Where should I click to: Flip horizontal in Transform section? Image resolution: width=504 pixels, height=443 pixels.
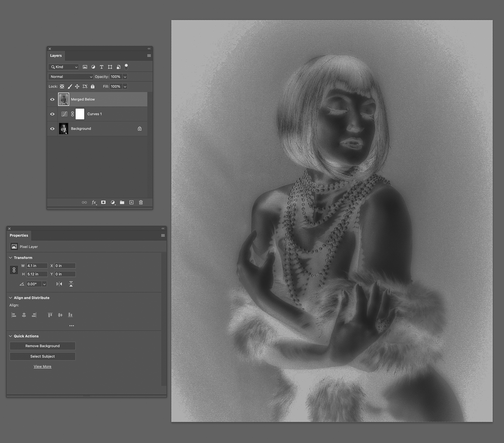tap(59, 284)
